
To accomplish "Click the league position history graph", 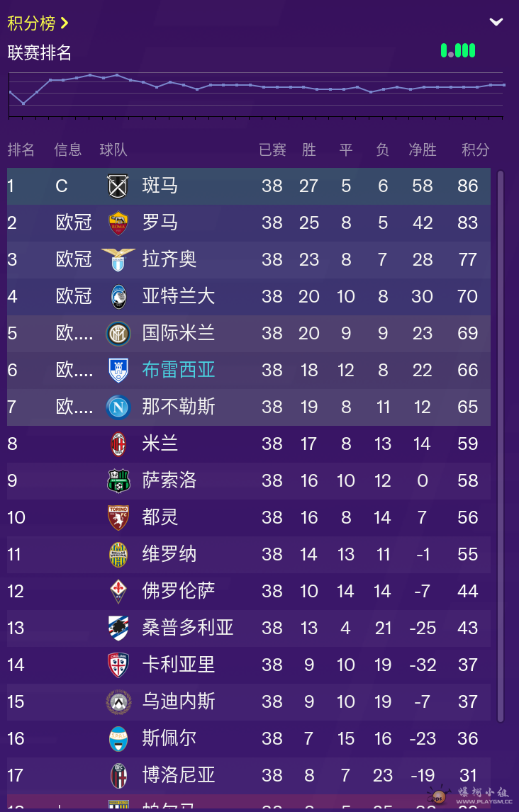I will tap(255, 94).
